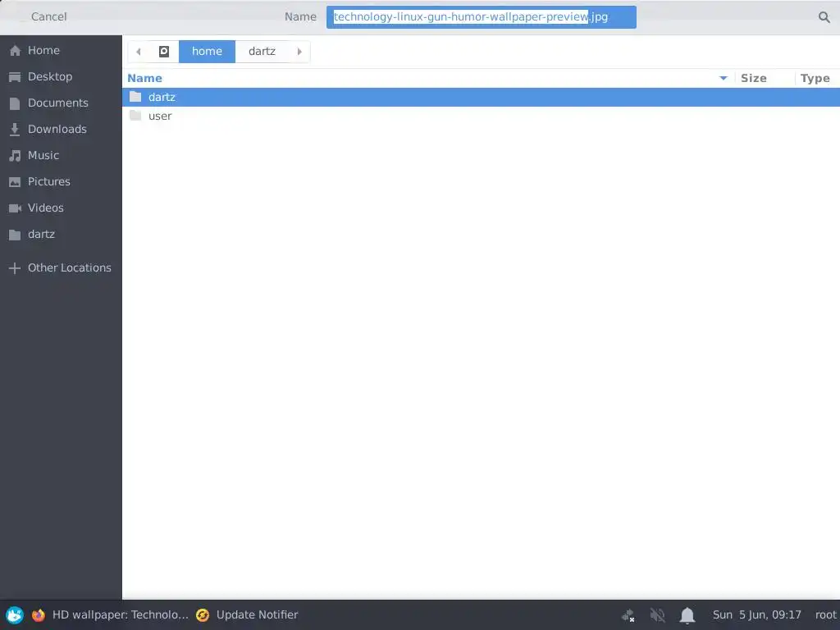This screenshot has width=840, height=630.
Task: Open Documents in the sidebar
Action: (x=61, y=103)
